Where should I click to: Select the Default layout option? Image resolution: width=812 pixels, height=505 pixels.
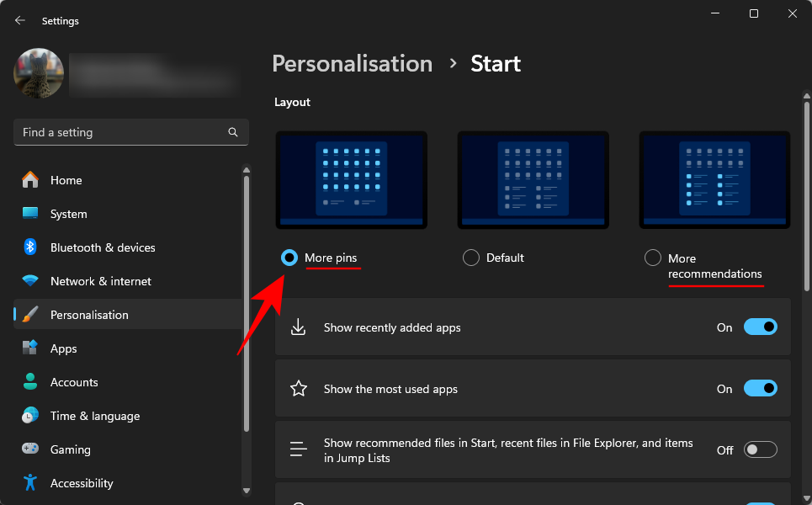point(470,258)
